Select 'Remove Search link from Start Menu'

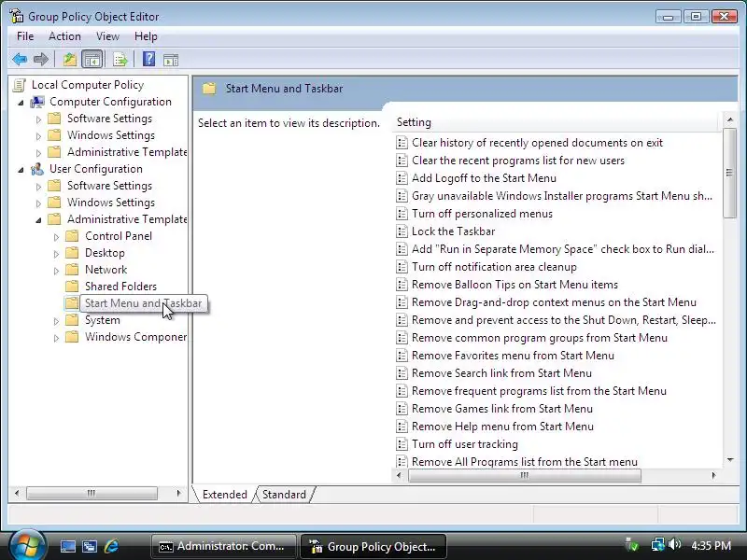point(501,373)
